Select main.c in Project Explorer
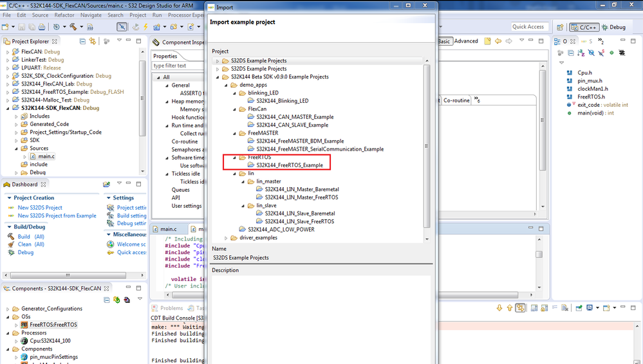The image size is (643, 364). pos(46,156)
